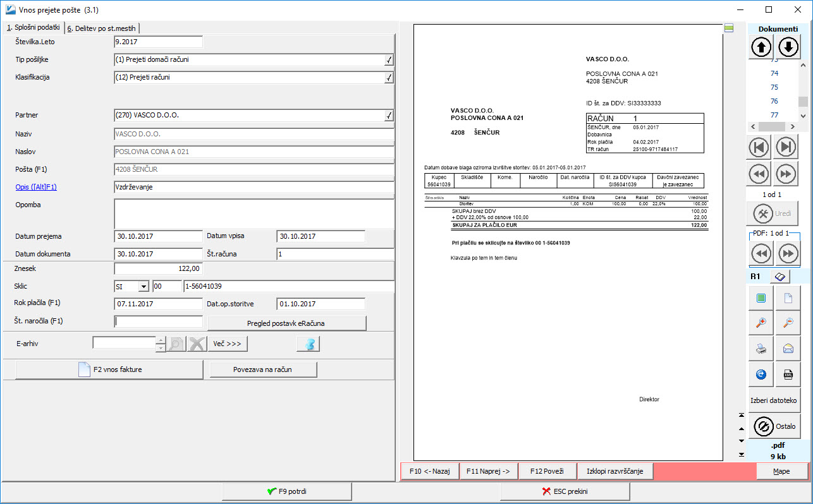Go to next PDF in PDF group
Screen dimensions: 813x504
(x=788, y=254)
